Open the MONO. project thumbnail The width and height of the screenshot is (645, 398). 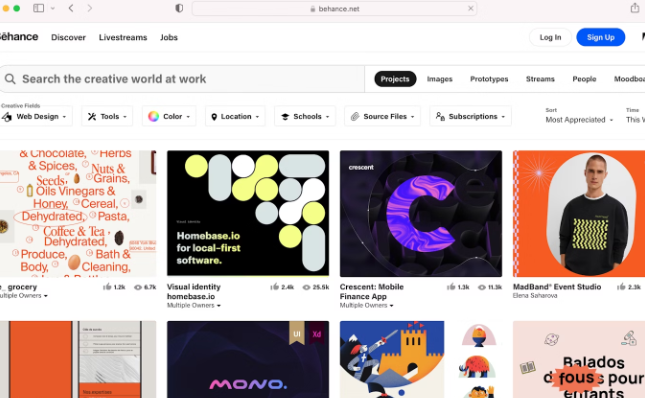pos(248,359)
